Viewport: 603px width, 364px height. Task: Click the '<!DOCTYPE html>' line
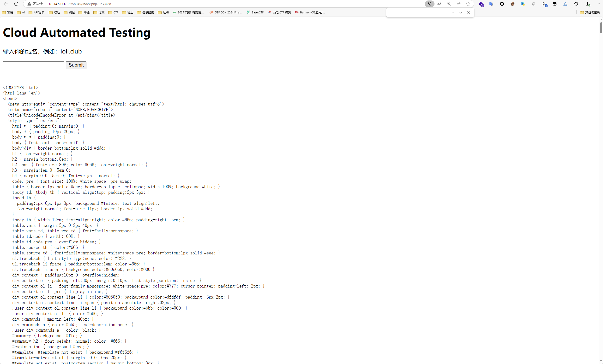[21, 88]
